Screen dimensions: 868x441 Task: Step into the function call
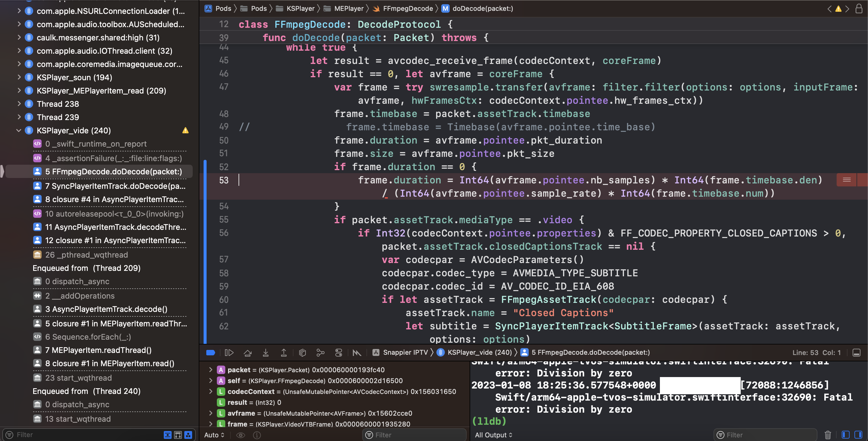pyautogui.click(x=266, y=352)
